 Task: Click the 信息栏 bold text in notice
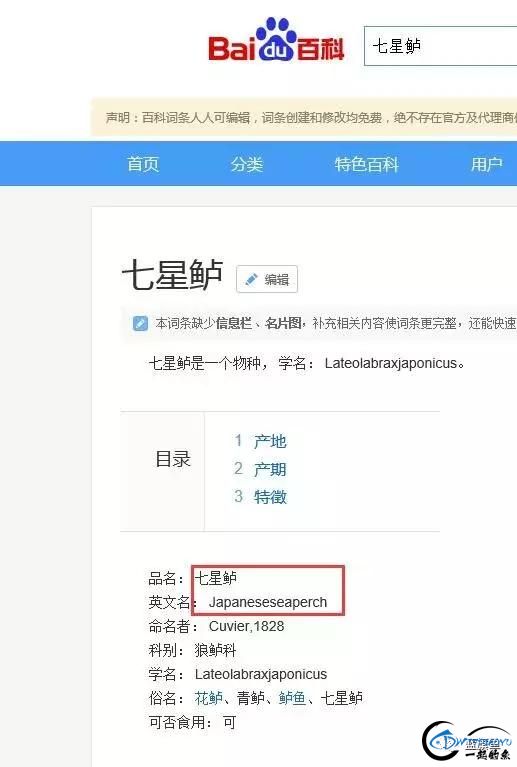(234, 323)
